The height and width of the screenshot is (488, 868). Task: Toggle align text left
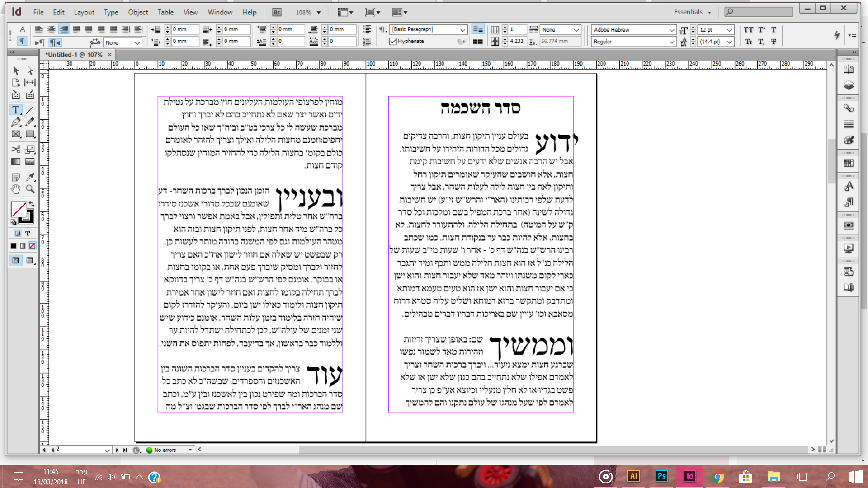(x=39, y=29)
